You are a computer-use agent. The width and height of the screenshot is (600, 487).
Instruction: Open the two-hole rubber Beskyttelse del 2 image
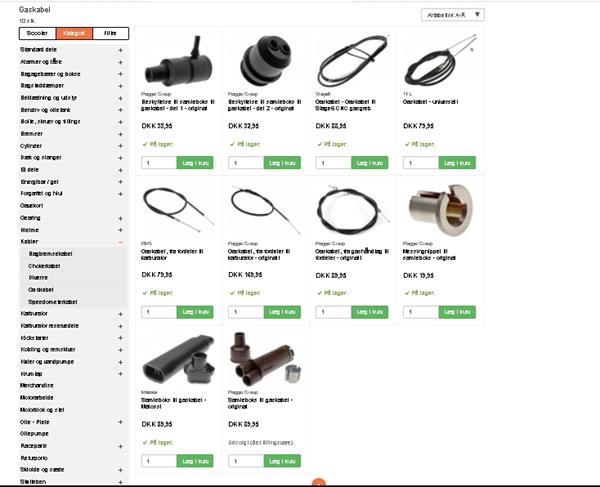point(265,61)
